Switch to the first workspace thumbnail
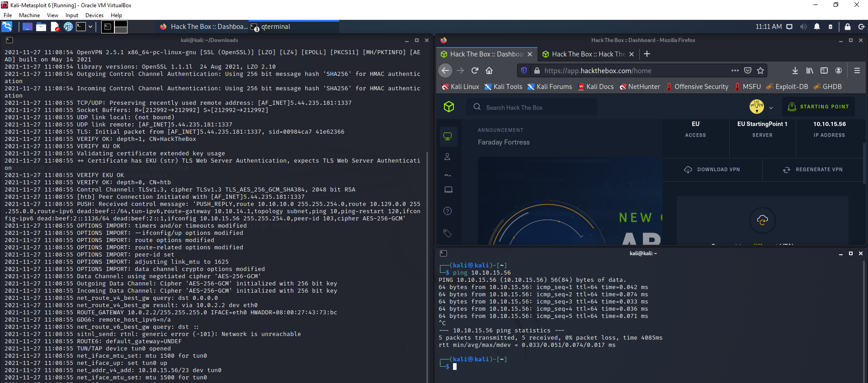 (x=108, y=27)
